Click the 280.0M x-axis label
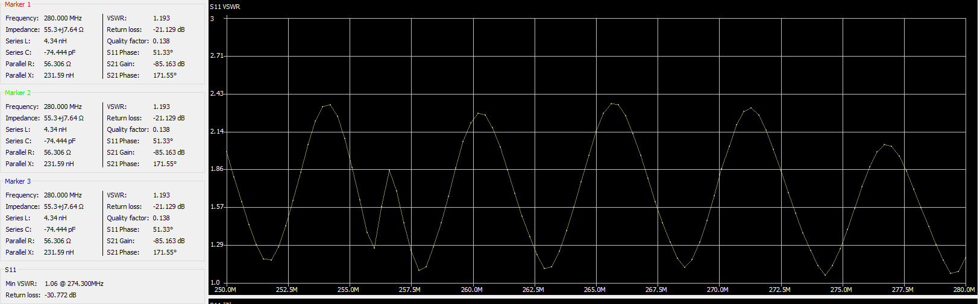This screenshot has height=304, width=980. tap(964, 290)
